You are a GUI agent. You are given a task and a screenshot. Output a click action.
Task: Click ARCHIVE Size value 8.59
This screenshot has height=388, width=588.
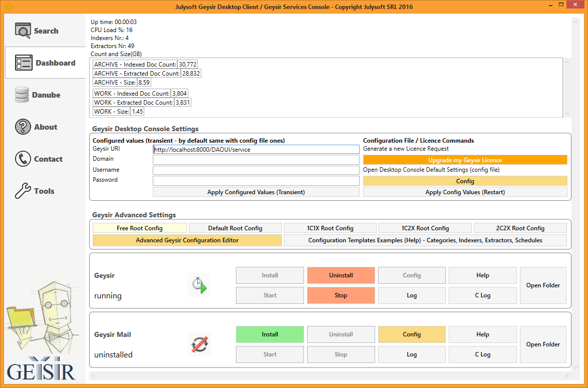[144, 83]
